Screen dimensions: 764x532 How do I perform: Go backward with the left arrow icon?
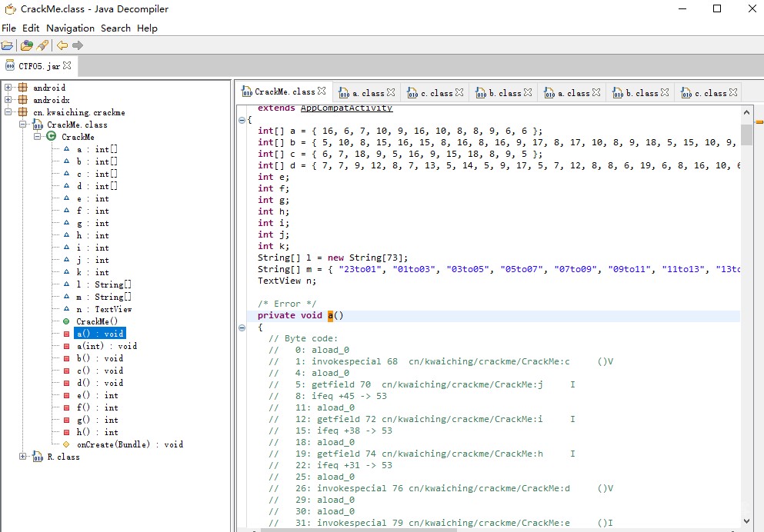(62, 45)
